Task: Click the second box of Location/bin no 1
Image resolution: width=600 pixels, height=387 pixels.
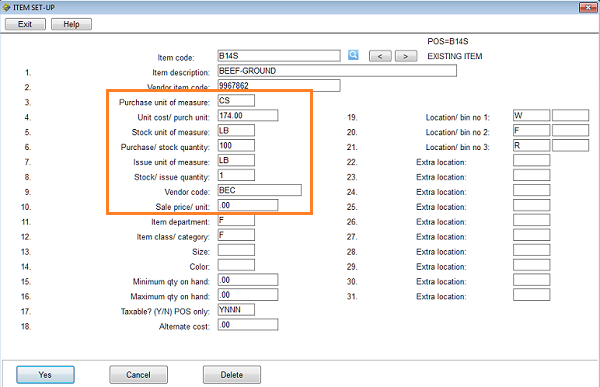Action: 571,116
